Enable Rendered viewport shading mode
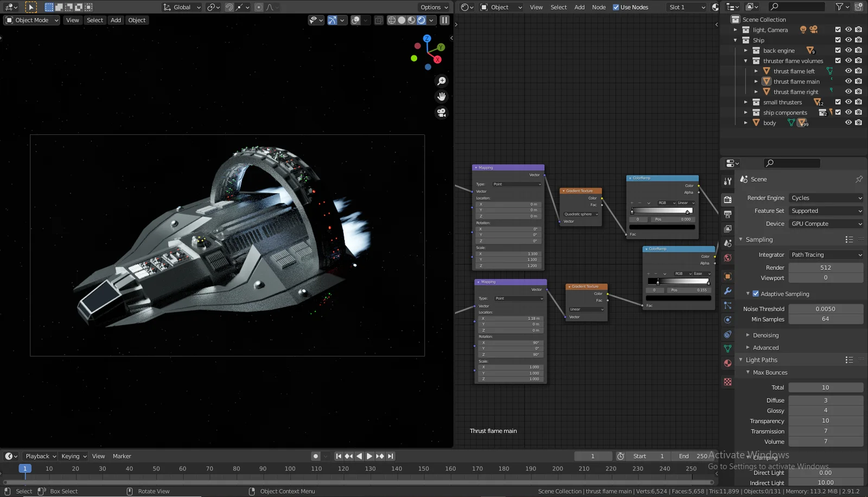 coord(422,20)
